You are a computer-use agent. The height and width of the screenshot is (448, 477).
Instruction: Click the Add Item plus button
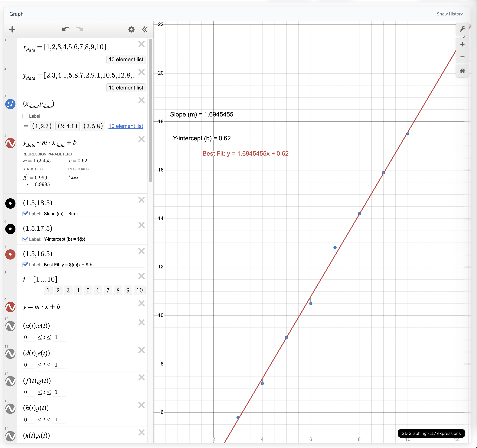pos(12,30)
